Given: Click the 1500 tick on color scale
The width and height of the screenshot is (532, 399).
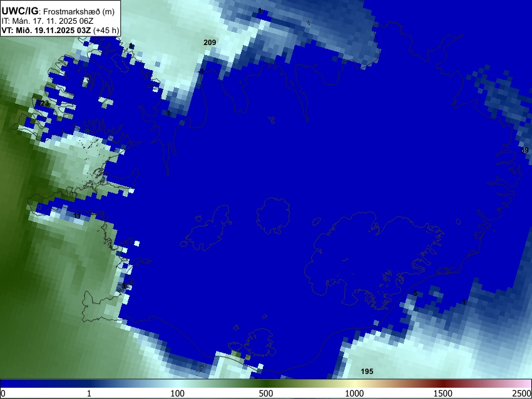Looking at the screenshot, I should tap(443, 393).
